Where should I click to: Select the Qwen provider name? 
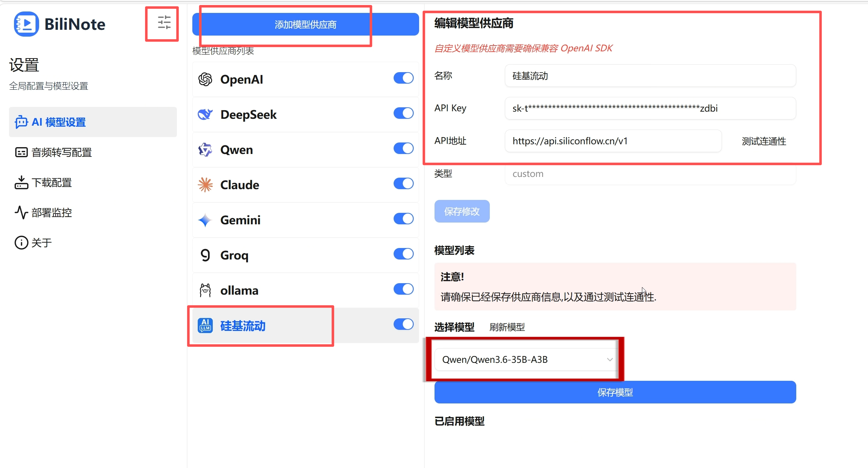tap(236, 150)
